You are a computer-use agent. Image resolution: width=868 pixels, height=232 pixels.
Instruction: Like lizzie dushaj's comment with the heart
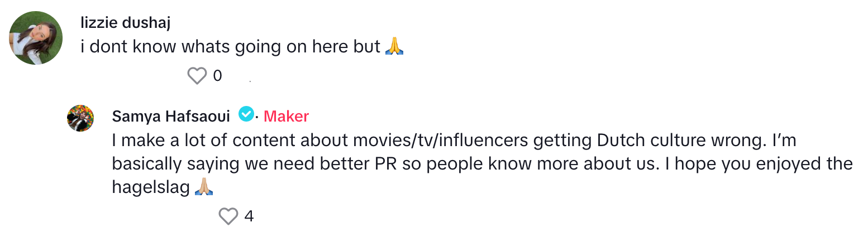[197, 76]
